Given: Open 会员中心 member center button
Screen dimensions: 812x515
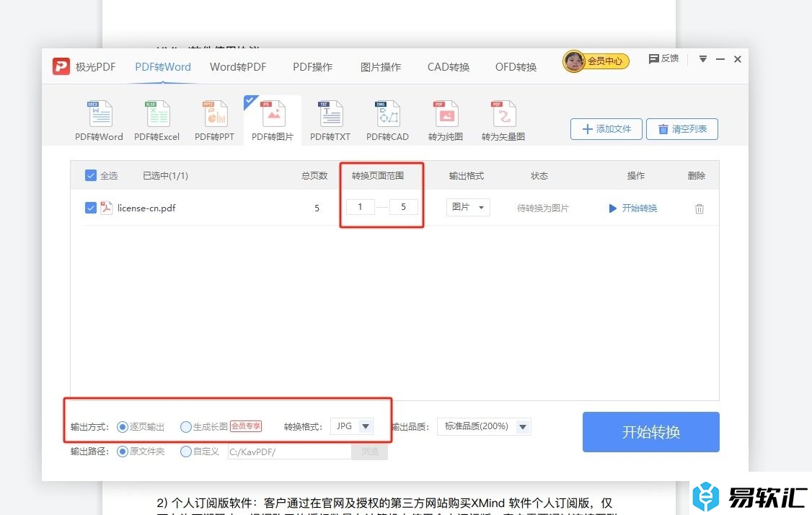Looking at the screenshot, I should point(604,61).
